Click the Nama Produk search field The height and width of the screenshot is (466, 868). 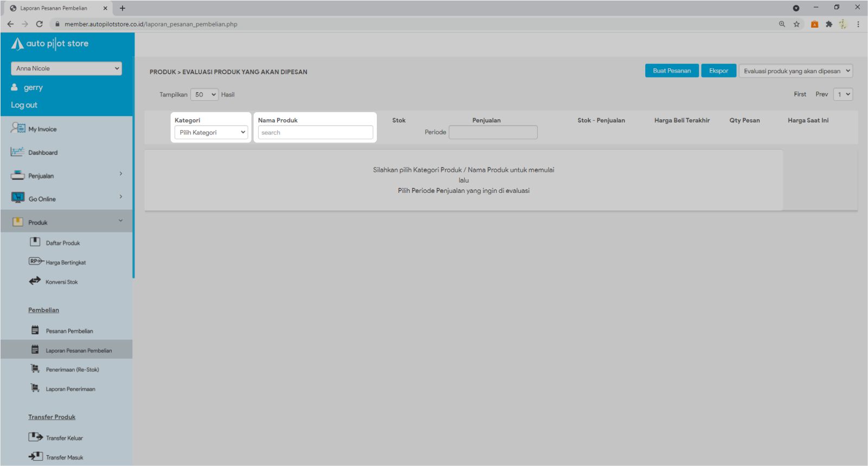pyautogui.click(x=315, y=133)
